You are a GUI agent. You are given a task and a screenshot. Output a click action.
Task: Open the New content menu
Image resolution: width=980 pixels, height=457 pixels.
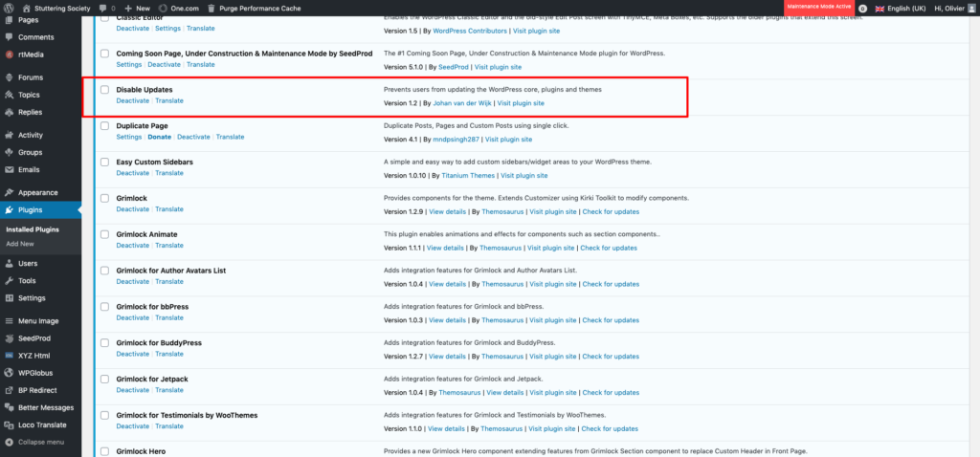click(x=138, y=9)
